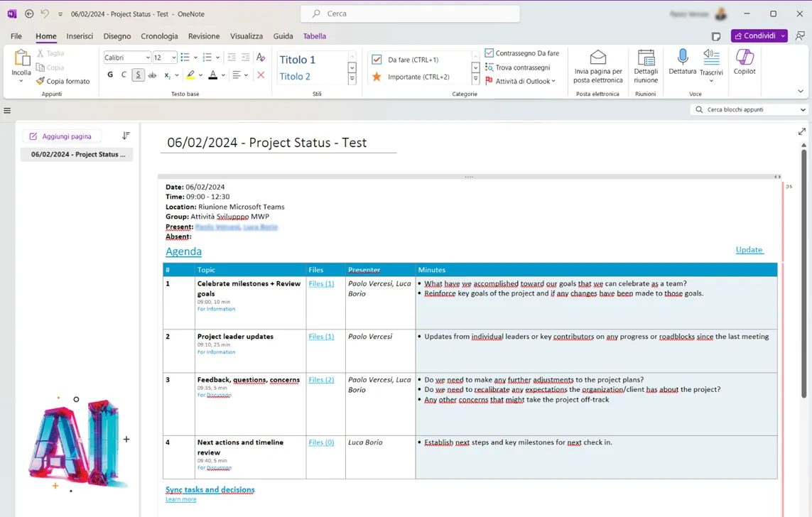Apply strikethrough formatting
812x517 pixels.
click(x=152, y=75)
